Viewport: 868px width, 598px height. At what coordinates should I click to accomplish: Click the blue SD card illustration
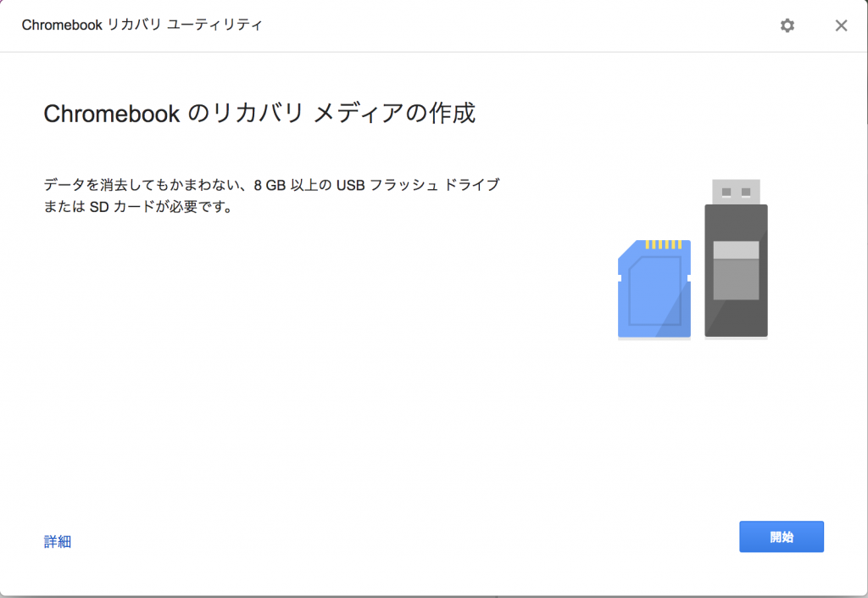click(654, 288)
